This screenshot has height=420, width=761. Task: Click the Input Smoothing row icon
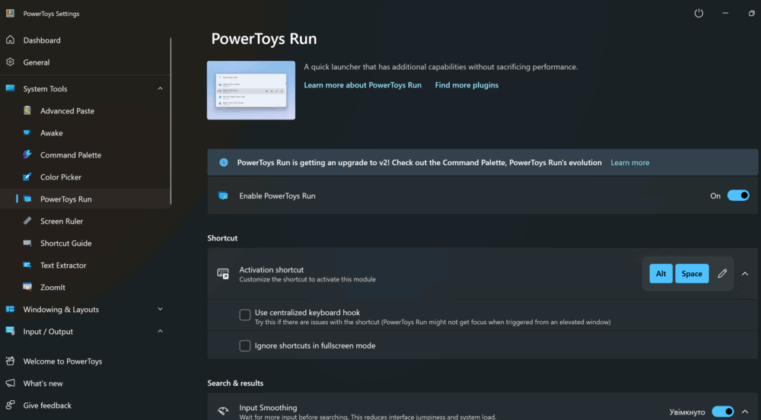pyautogui.click(x=223, y=411)
